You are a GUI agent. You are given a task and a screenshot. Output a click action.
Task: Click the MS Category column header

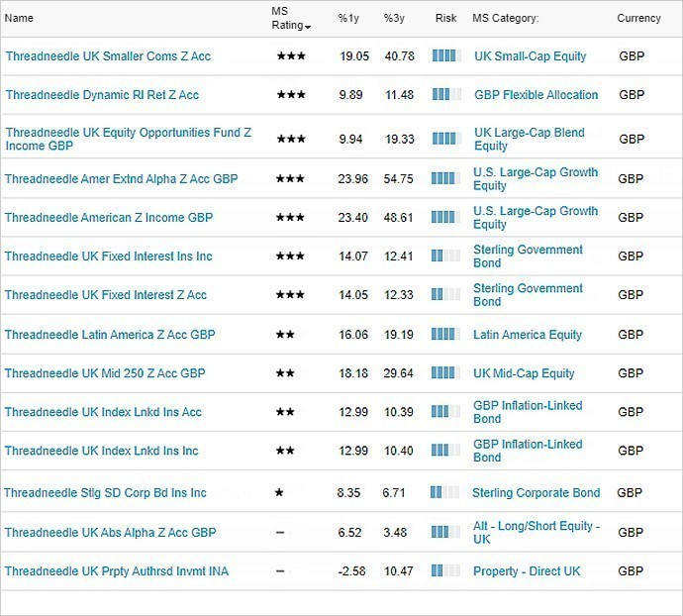pyautogui.click(x=505, y=18)
